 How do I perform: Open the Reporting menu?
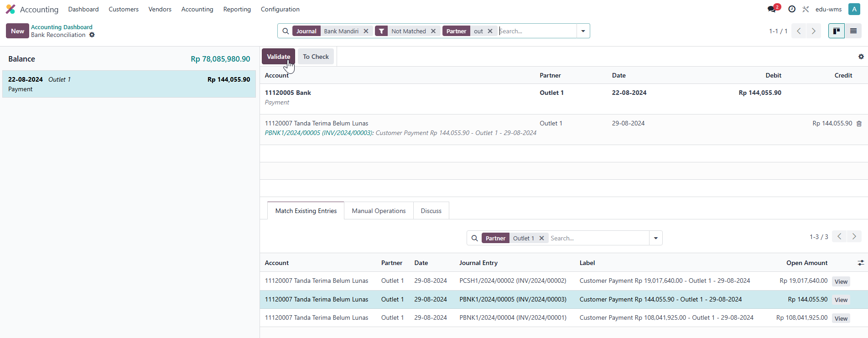237,9
